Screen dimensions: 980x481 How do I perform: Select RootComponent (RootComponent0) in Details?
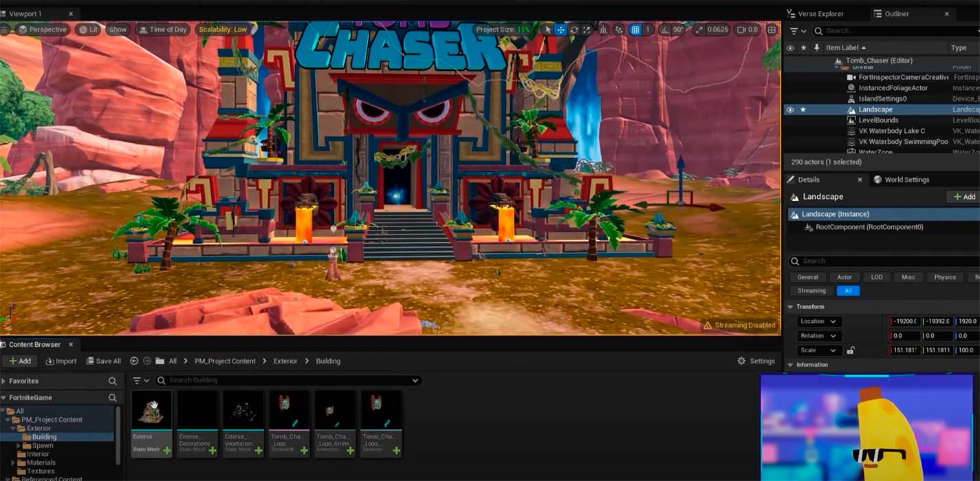(x=869, y=227)
